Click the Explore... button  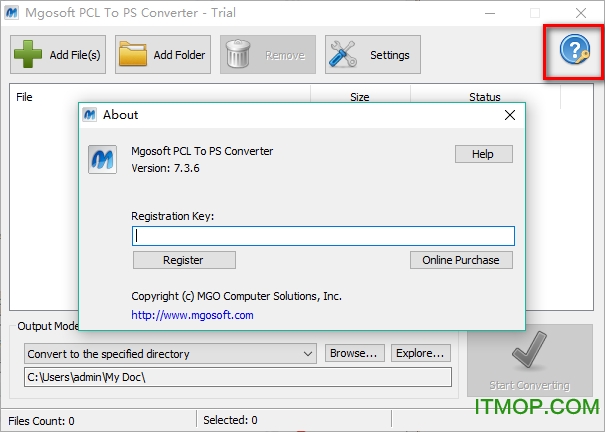tap(420, 353)
